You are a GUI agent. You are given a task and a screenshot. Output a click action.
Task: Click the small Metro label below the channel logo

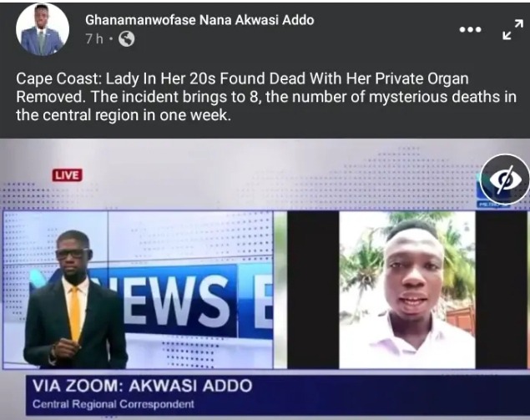[486, 205]
